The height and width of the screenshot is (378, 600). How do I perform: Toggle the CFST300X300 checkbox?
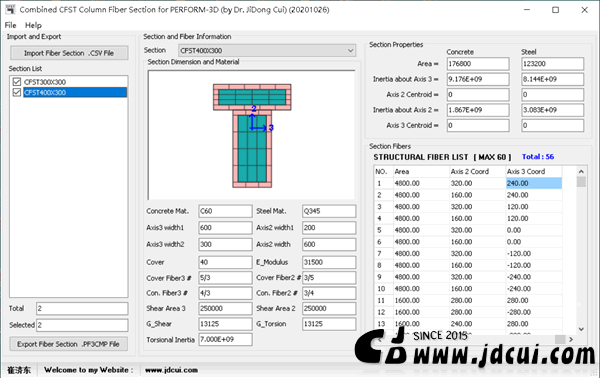tap(16, 82)
